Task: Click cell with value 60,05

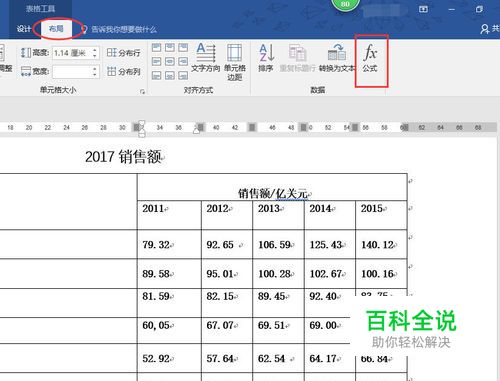Action: (x=169, y=330)
